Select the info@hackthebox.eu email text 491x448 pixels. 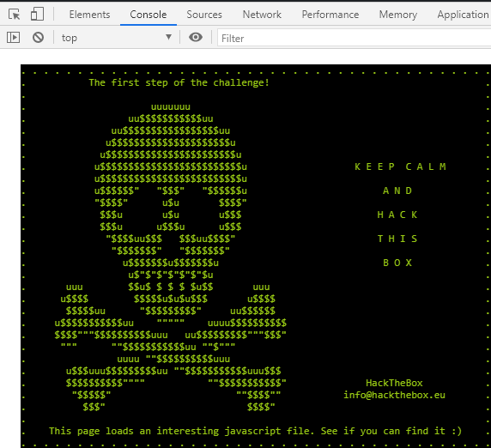coord(394,395)
